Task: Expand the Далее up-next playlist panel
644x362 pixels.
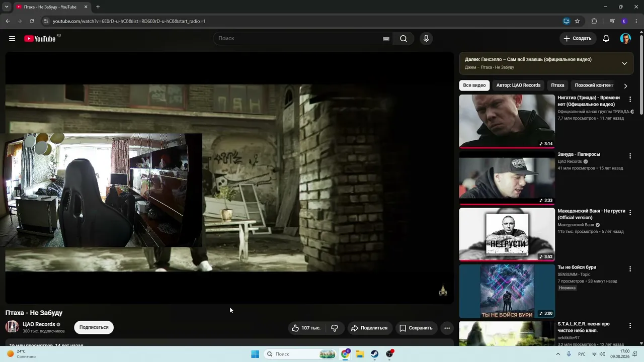Action: click(624, 63)
